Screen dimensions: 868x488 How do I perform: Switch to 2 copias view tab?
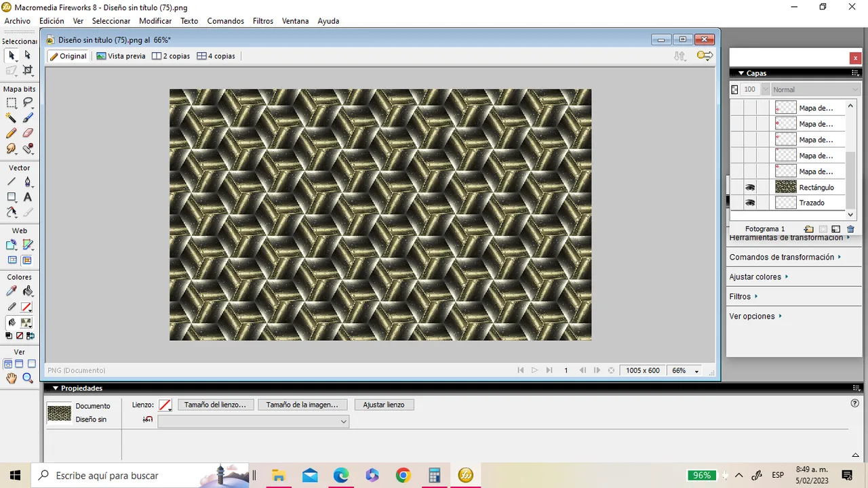pos(171,56)
